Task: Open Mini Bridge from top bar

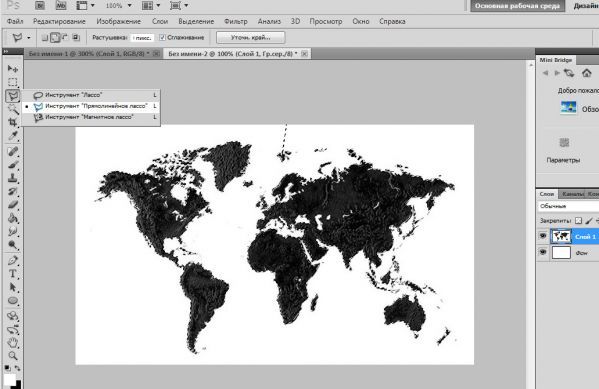Action: (x=60, y=5)
